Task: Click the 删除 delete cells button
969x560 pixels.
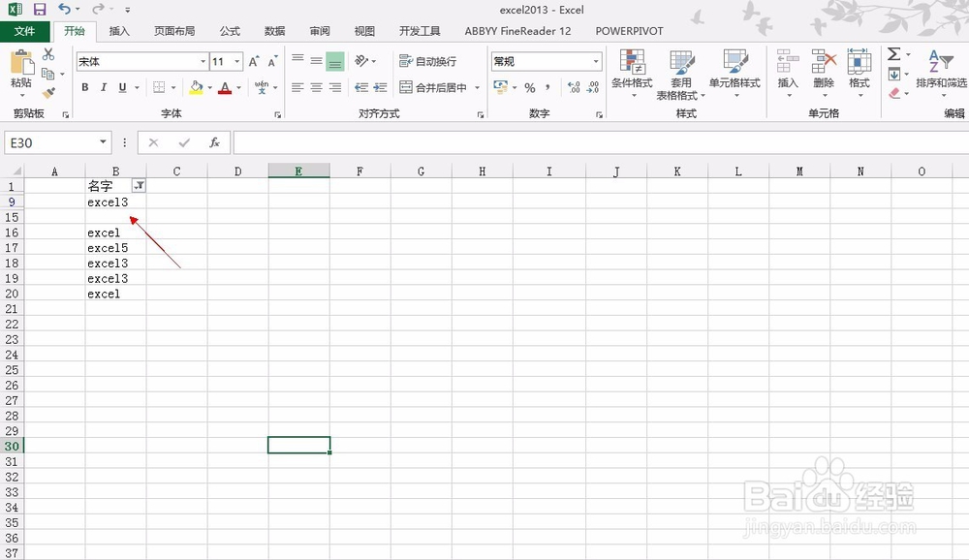Action: pos(824,73)
